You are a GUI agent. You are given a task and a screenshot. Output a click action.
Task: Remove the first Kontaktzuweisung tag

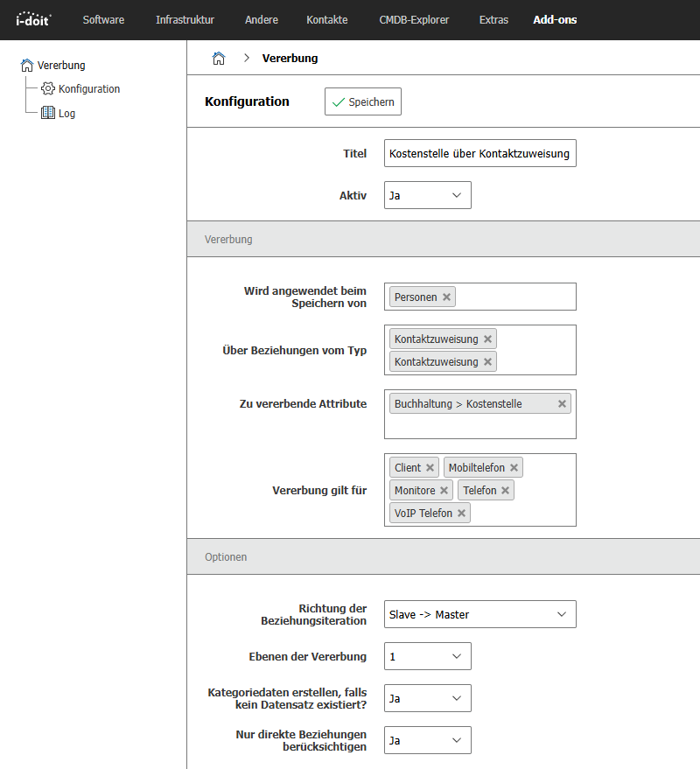489,338
